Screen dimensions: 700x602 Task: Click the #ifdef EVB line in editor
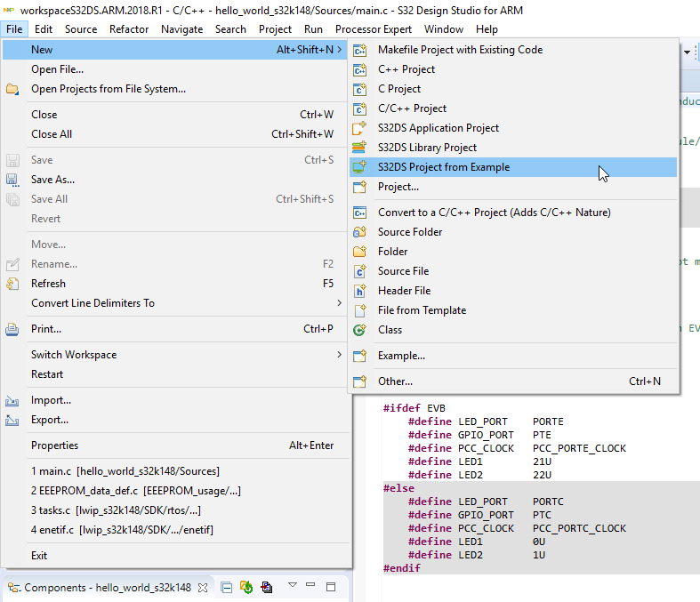414,408
